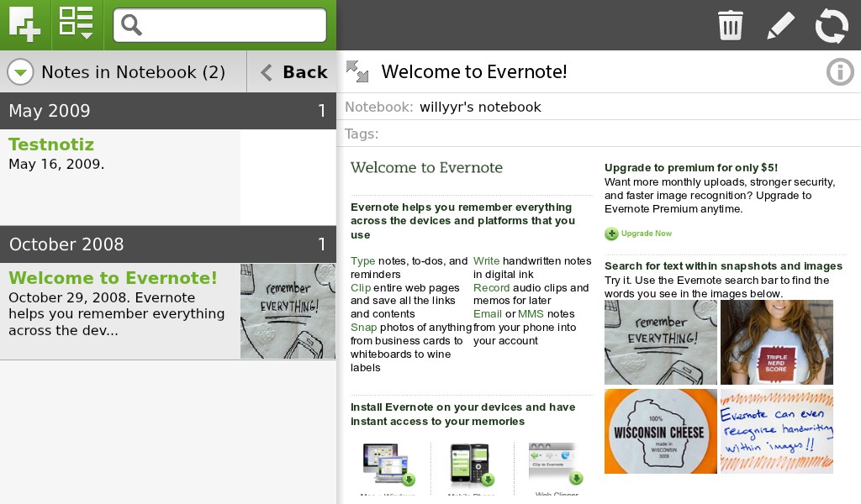Click the Mac/Windows desktop download icon
861x504 pixels.
click(x=388, y=465)
